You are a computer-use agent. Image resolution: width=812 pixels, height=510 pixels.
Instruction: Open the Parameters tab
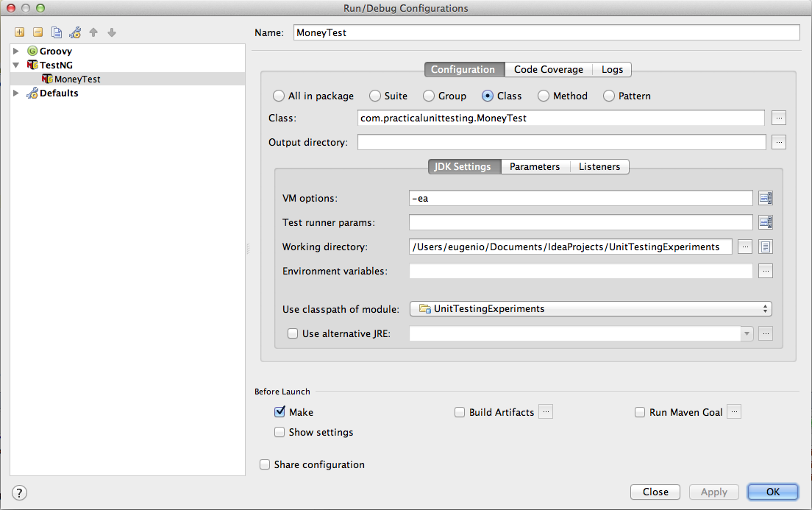click(x=535, y=166)
